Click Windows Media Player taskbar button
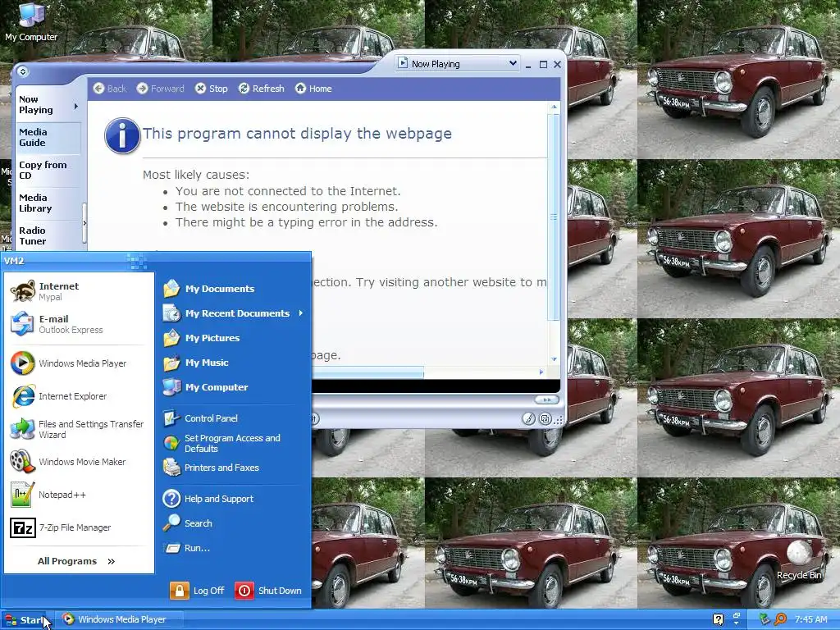The height and width of the screenshot is (630, 840). click(121, 619)
